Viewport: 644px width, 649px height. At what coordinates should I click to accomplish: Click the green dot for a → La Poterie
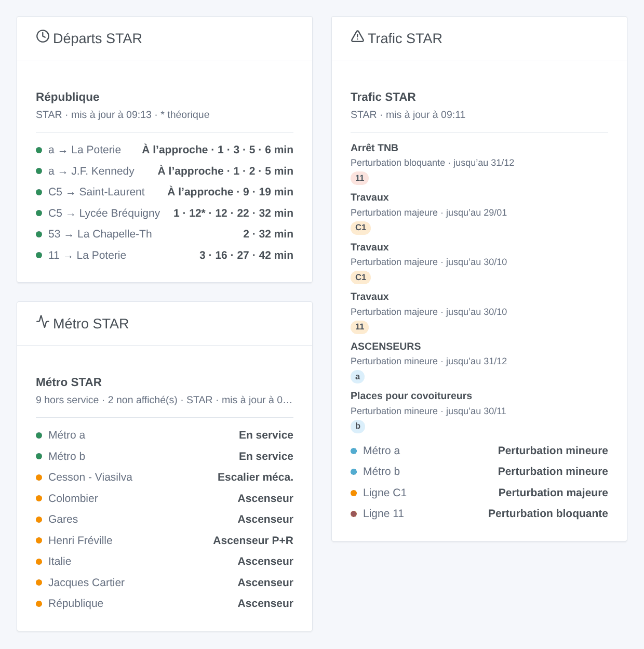coord(39,150)
